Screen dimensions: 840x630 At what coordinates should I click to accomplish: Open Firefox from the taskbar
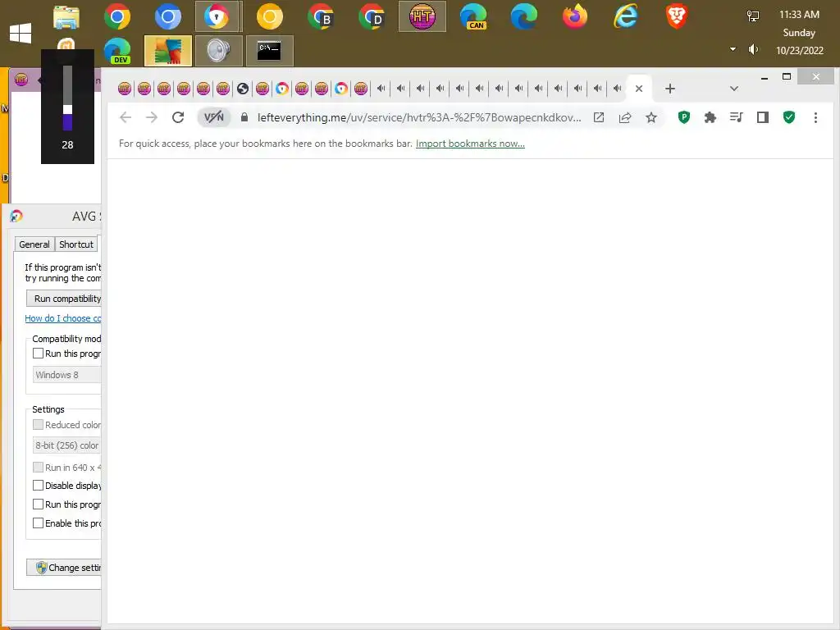click(575, 17)
